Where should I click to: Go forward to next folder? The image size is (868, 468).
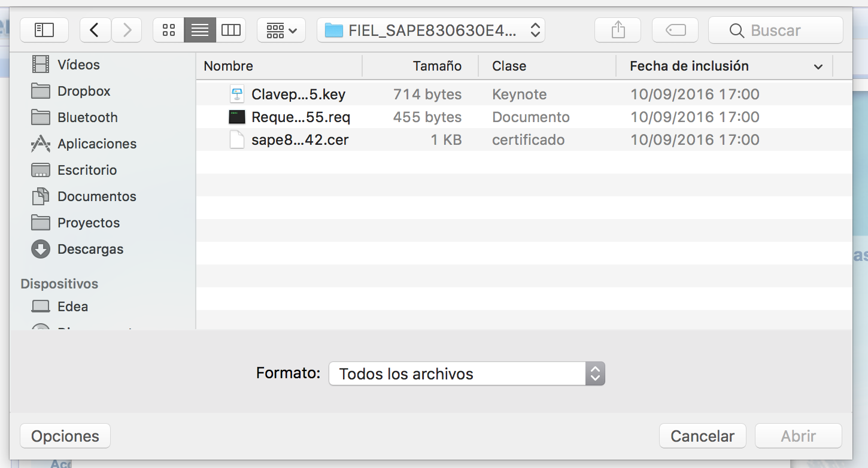pyautogui.click(x=126, y=30)
